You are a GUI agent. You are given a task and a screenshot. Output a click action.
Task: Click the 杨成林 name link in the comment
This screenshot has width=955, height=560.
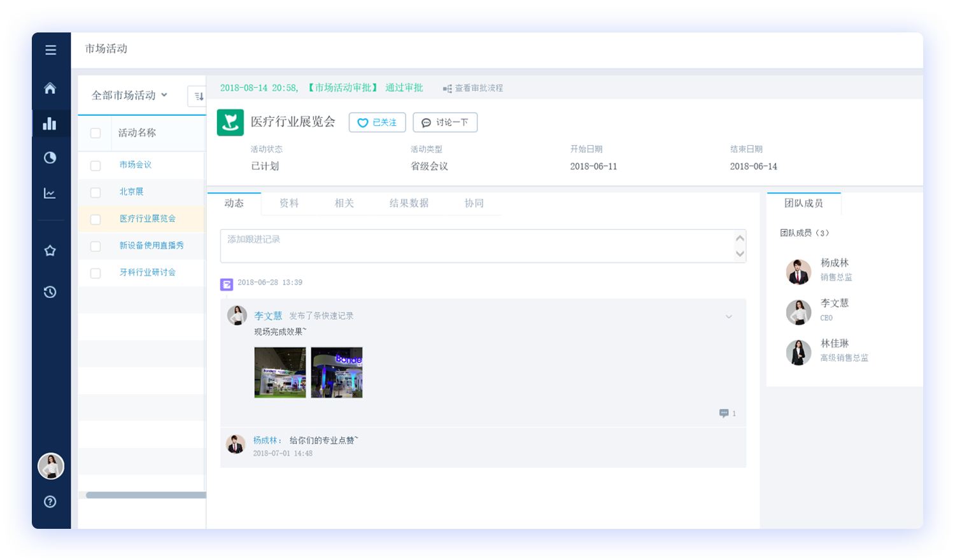[265, 440]
